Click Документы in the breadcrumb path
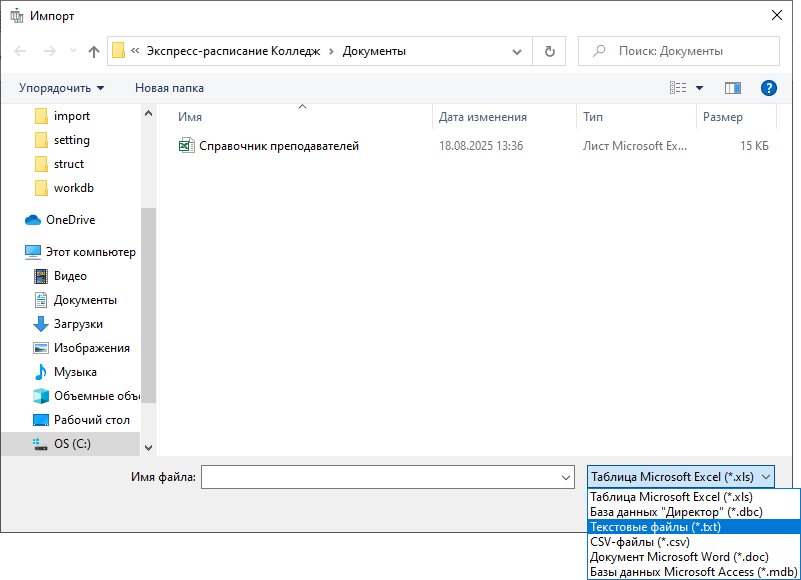The height and width of the screenshot is (580, 801). click(374, 51)
